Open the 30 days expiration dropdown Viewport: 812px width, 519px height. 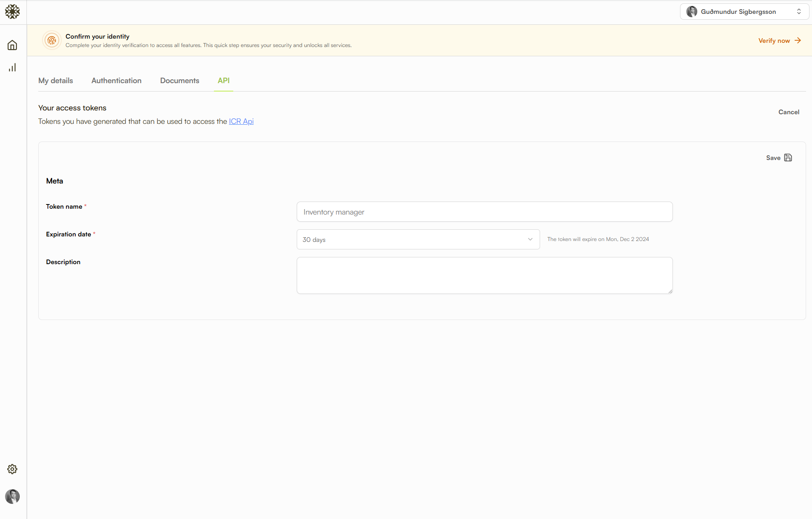tap(418, 239)
